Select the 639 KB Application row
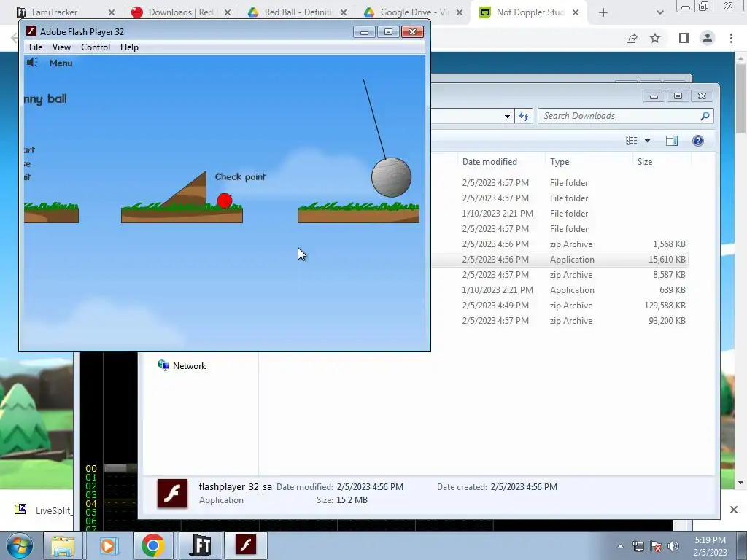The height and width of the screenshot is (560, 747). (x=560, y=290)
